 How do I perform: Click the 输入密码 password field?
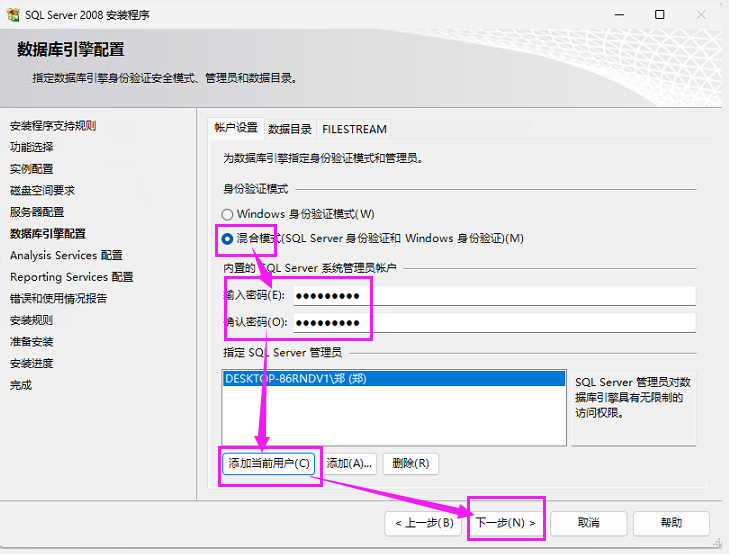click(x=494, y=296)
